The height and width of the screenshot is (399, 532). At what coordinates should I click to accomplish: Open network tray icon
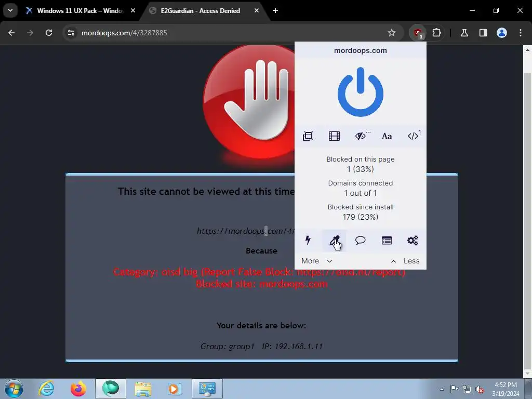[467, 389]
